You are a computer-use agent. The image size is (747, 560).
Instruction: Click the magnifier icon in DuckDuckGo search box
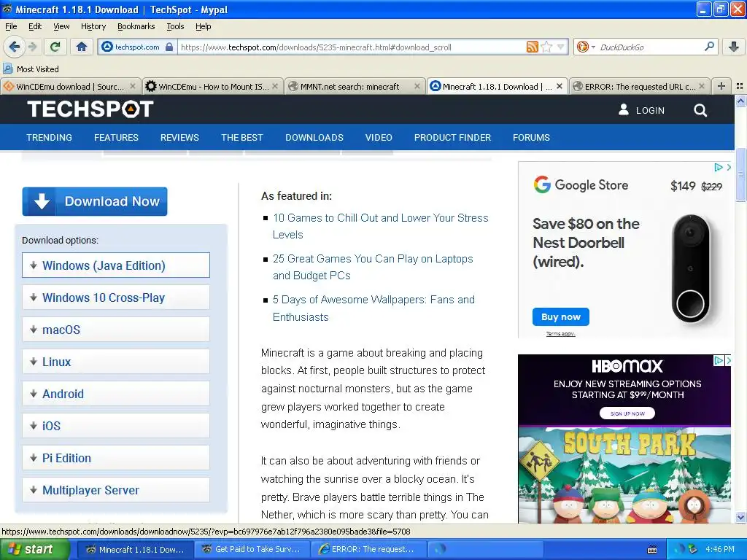[x=709, y=47]
